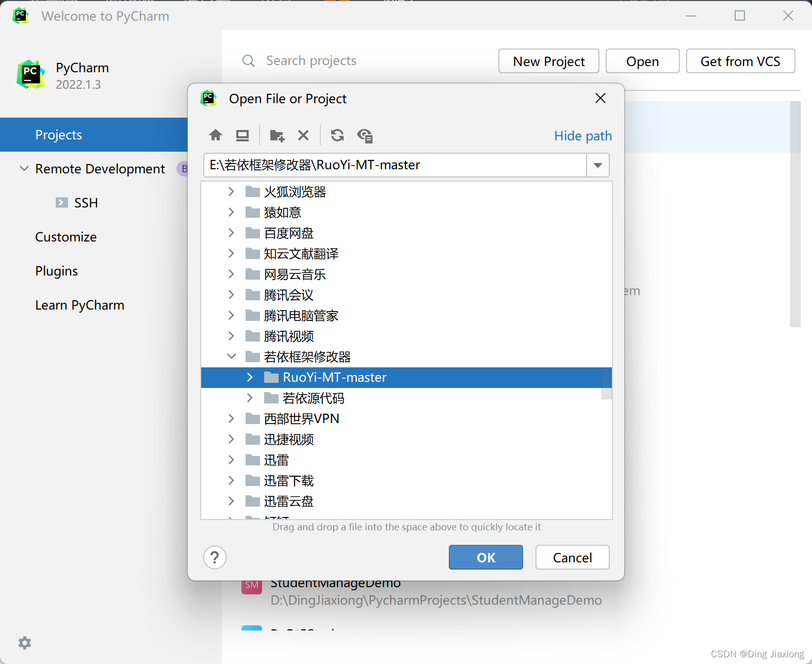Jump to the desktop directory icon

click(242, 135)
